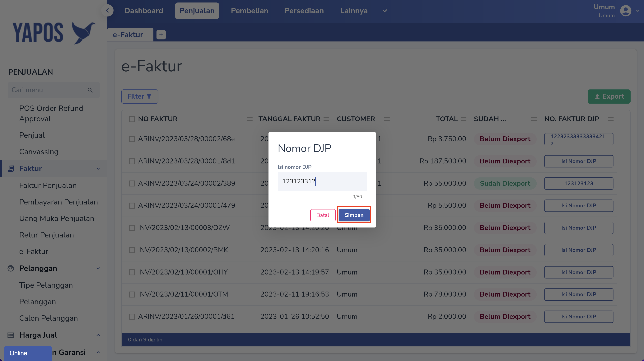Open Faktur Penjualan in sidebar

[48, 185]
